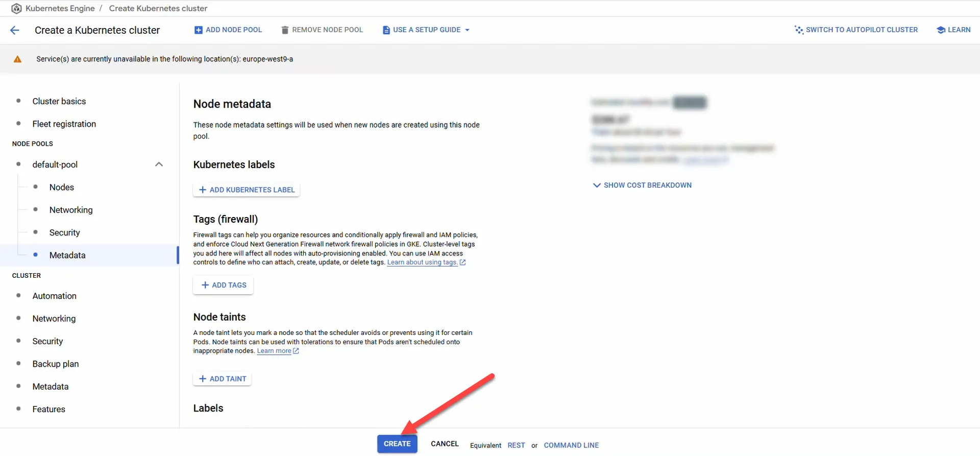Click the Learn graduation cap icon
The width and height of the screenshot is (980, 456).
[x=941, y=30]
